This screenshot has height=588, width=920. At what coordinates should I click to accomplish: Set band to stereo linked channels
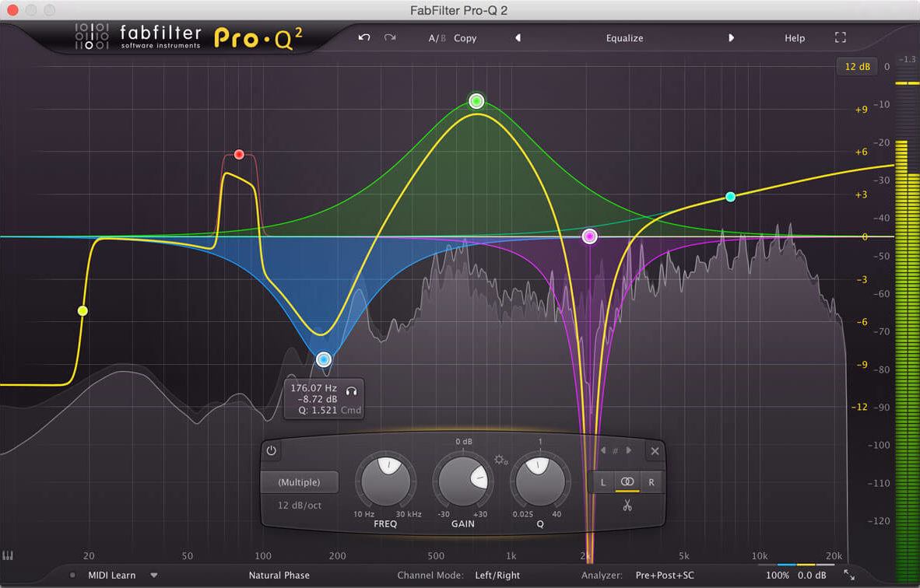pos(627,482)
